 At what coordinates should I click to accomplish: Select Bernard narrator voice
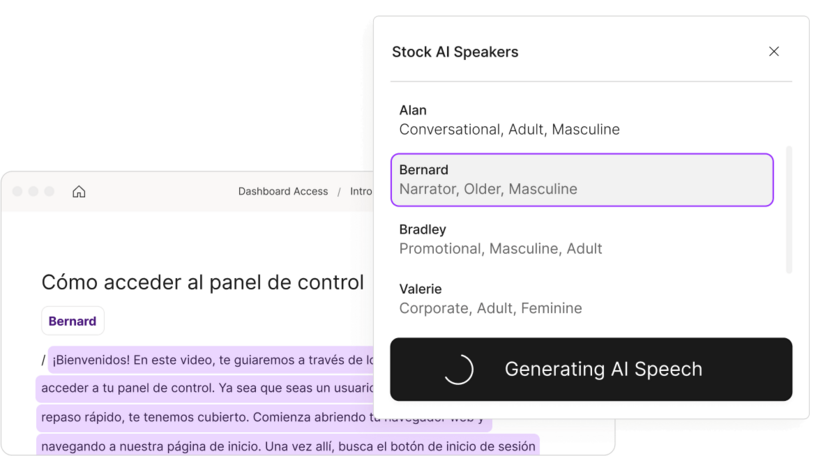tap(582, 180)
